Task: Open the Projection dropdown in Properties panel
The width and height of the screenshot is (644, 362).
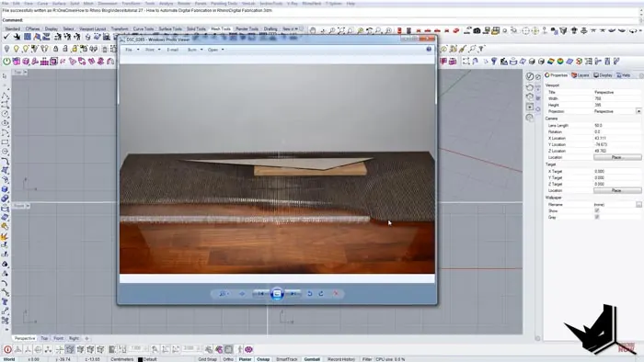Action: pyautogui.click(x=638, y=111)
